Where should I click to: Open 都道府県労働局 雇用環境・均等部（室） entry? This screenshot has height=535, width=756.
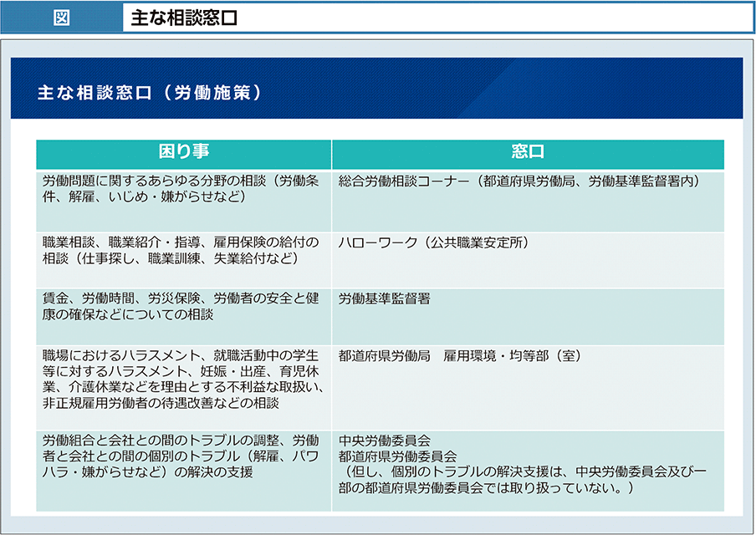click(x=460, y=356)
